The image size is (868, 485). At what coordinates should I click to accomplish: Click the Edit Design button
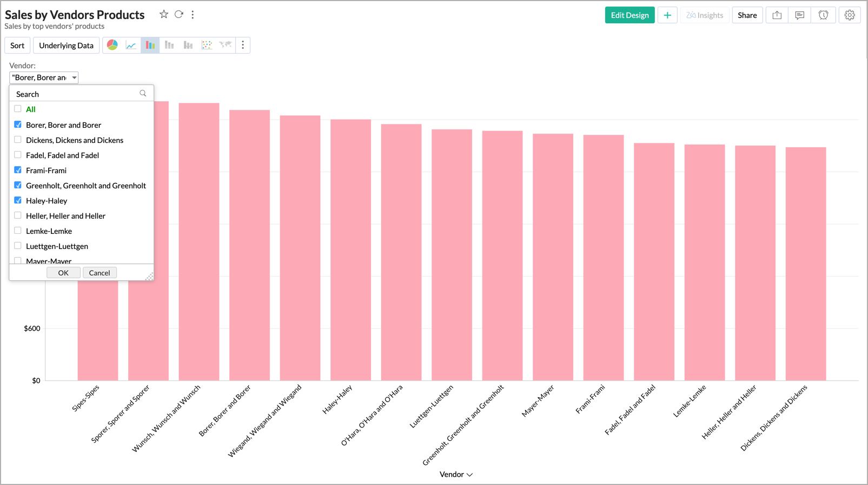(x=630, y=15)
